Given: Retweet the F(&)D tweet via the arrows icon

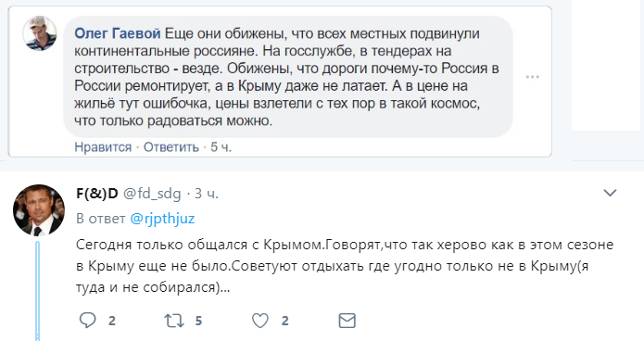Looking at the screenshot, I should (174, 321).
